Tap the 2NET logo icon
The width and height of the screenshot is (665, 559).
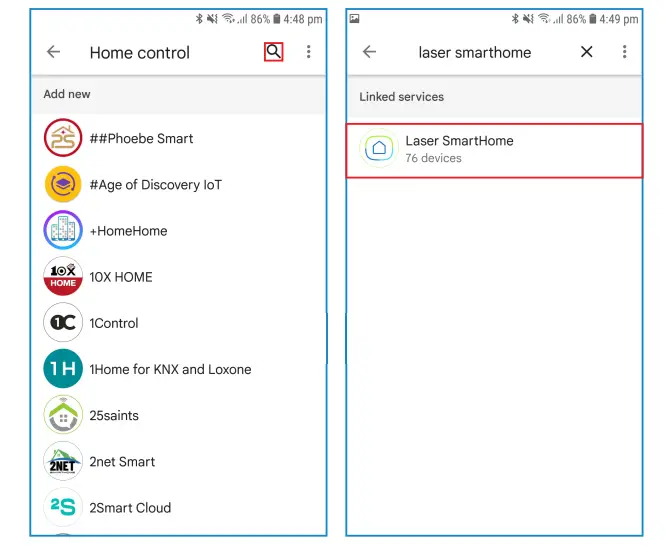(63, 461)
